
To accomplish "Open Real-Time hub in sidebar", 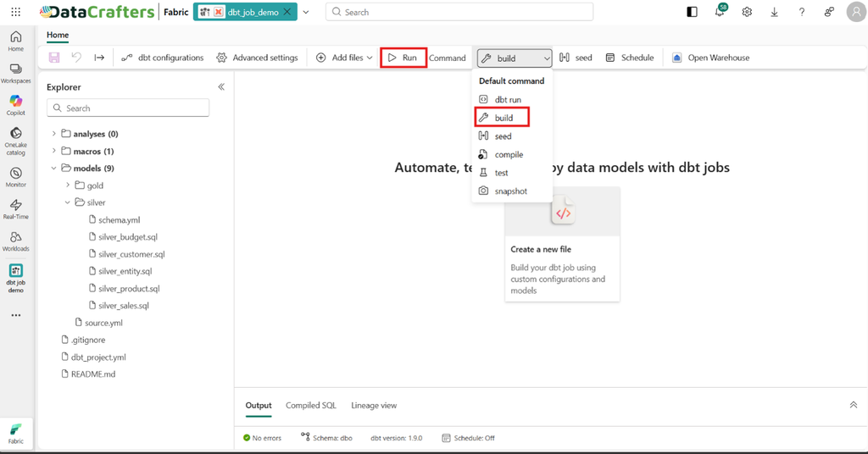I will coord(15,209).
